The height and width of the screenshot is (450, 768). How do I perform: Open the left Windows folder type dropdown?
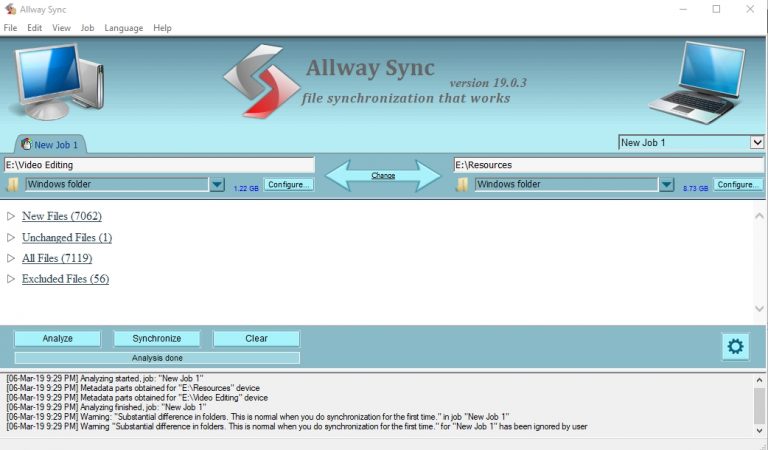coord(217,185)
